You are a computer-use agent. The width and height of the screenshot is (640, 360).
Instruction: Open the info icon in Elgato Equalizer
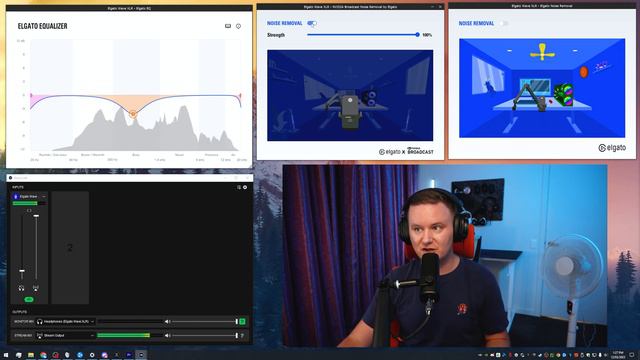[x=238, y=26]
